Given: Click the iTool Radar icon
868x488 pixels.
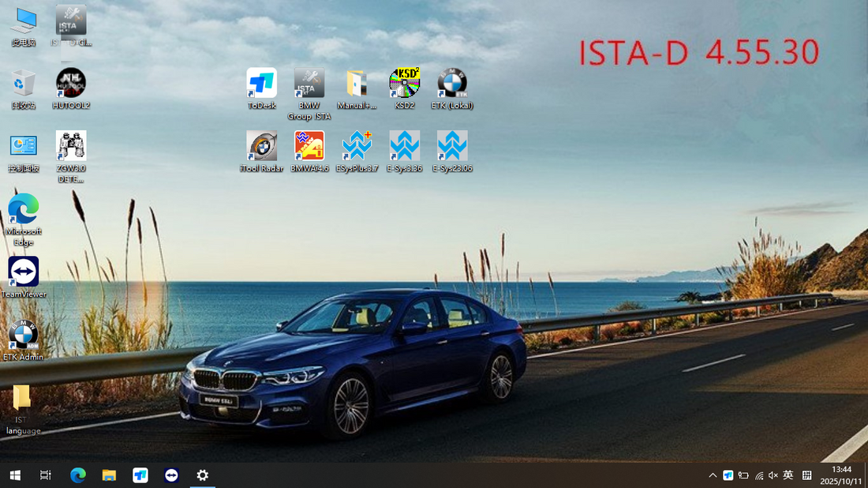Looking at the screenshot, I should 261,147.
